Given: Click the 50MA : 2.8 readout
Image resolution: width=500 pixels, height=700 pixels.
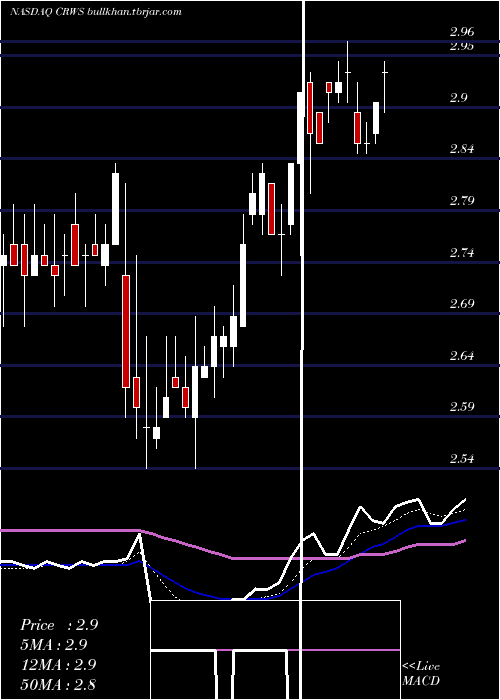Looking at the screenshot, I should click(x=58, y=684).
